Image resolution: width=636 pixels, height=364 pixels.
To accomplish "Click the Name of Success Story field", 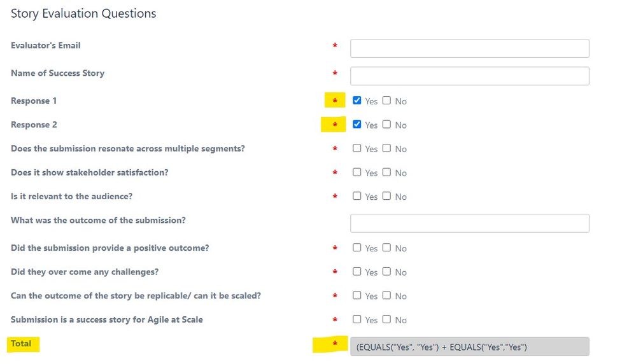I will click(470, 76).
